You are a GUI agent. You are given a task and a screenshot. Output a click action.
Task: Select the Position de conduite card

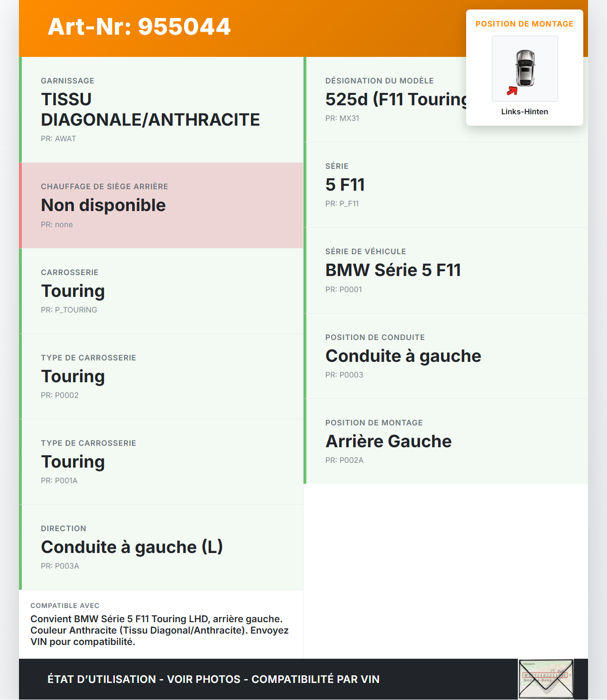(x=446, y=356)
